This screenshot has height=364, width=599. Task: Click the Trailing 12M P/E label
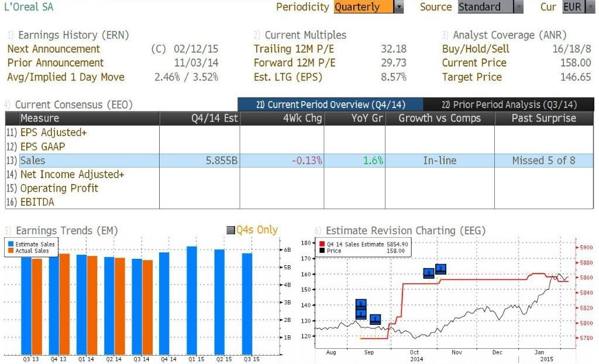(294, 49)
